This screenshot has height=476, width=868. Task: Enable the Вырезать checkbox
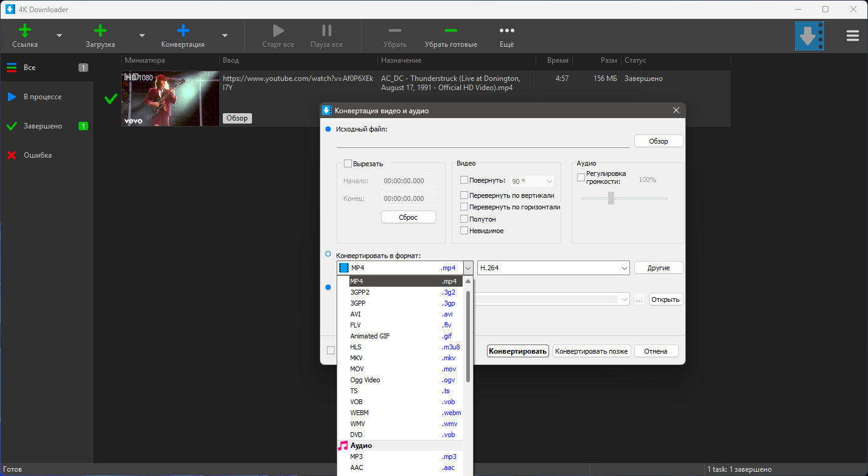point(348,163)
